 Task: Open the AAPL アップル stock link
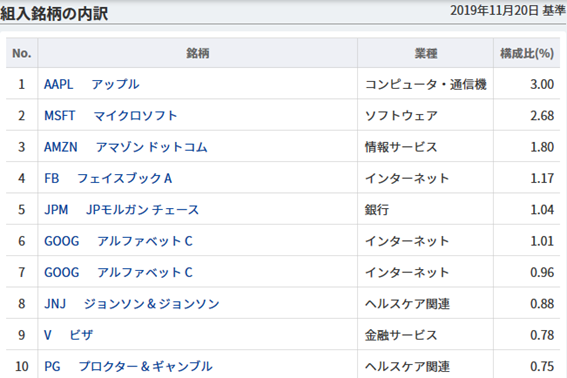91,84
